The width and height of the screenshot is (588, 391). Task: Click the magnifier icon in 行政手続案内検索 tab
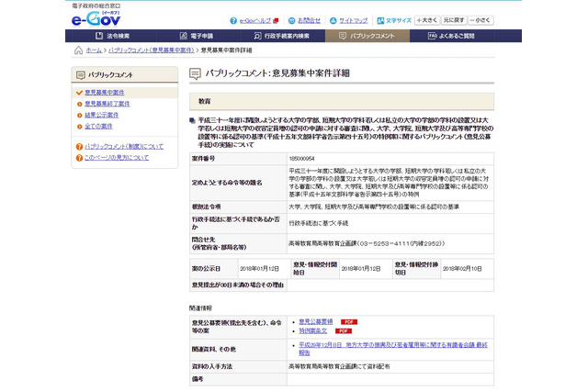click(x=257, y=36)
